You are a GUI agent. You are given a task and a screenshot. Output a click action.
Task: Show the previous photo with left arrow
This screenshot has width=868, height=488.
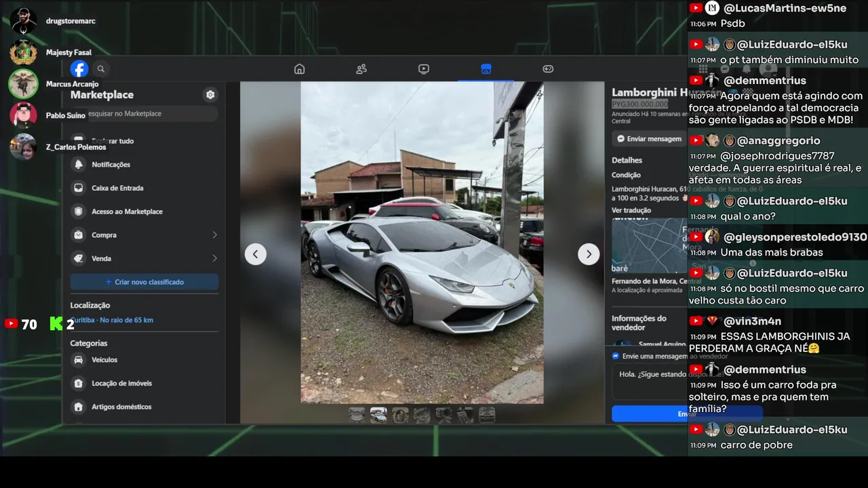point(256,254)
